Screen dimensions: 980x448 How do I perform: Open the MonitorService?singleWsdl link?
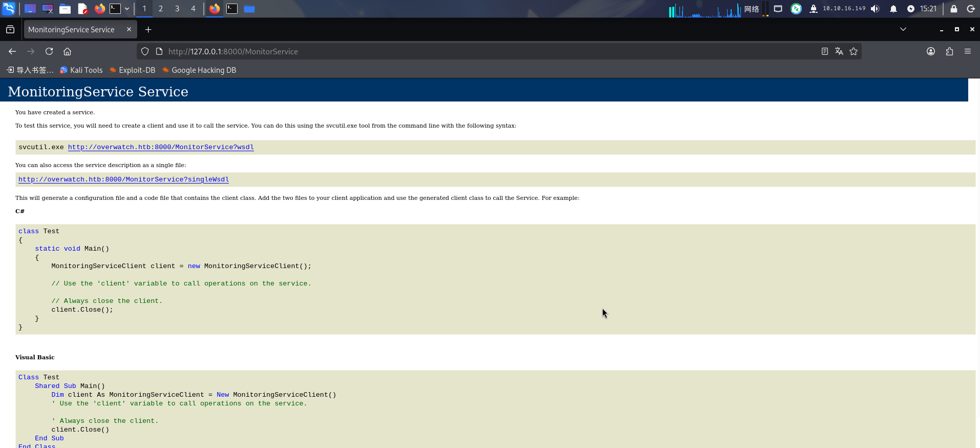123,179
